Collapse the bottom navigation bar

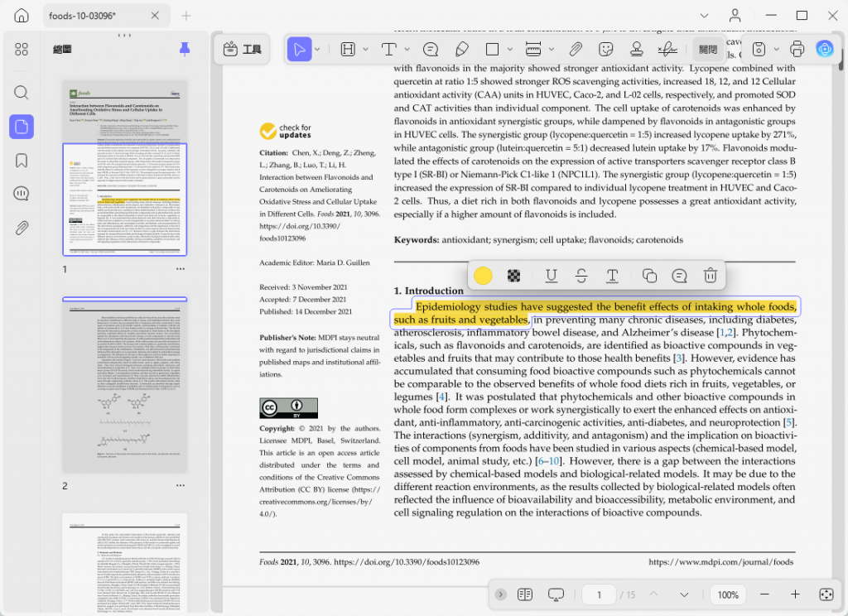tap(501, 594)
